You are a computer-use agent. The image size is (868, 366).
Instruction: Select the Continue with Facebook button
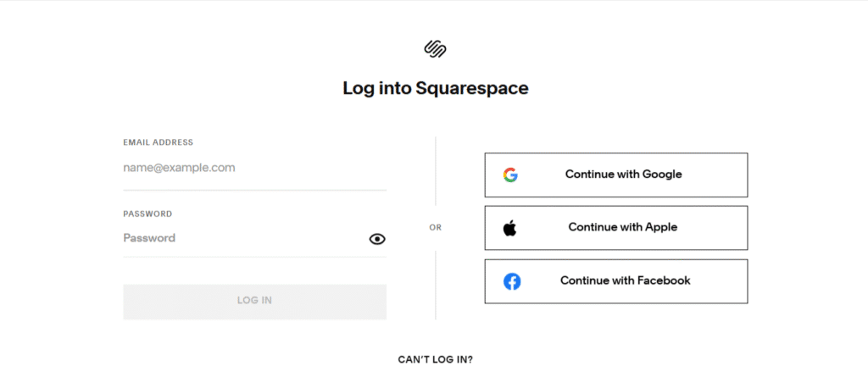click(615, 281)
